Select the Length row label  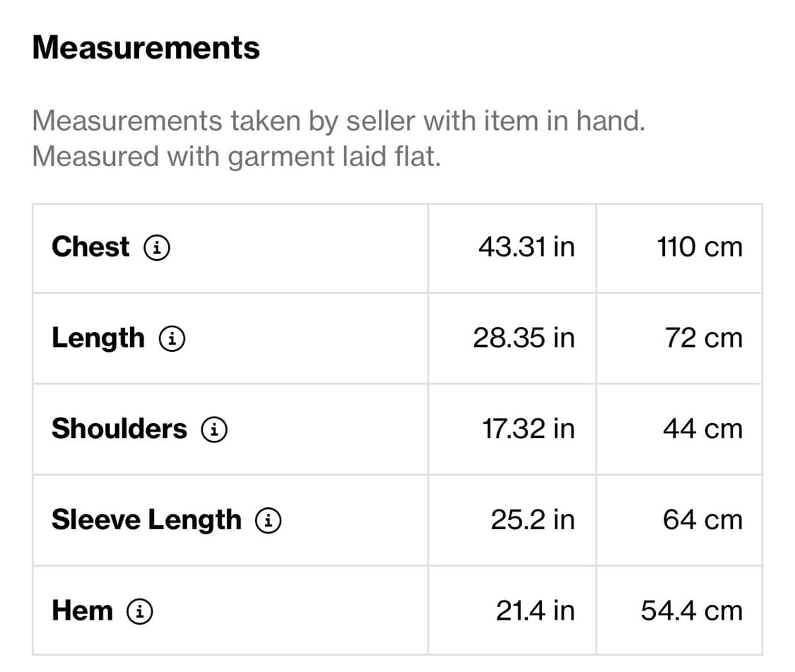[x=98, y=338]
